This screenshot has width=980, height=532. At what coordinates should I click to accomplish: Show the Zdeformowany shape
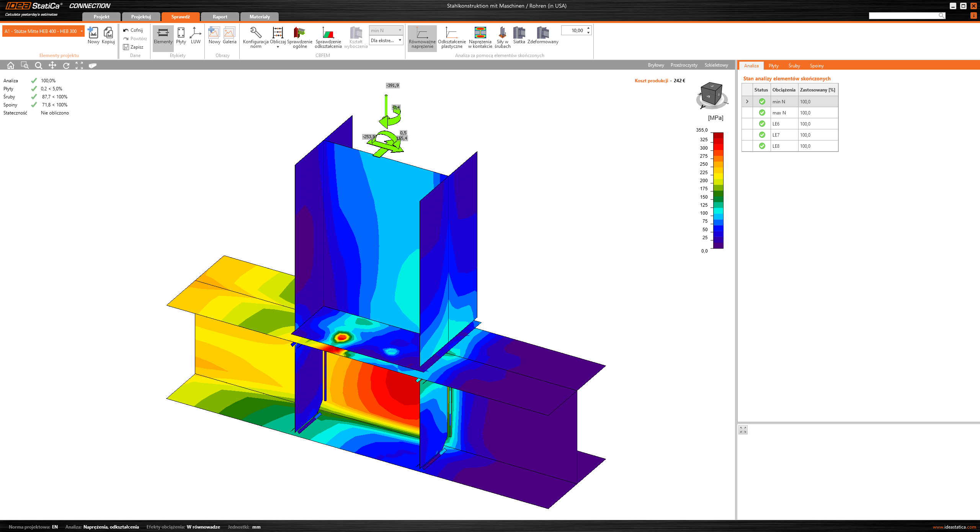543,35
